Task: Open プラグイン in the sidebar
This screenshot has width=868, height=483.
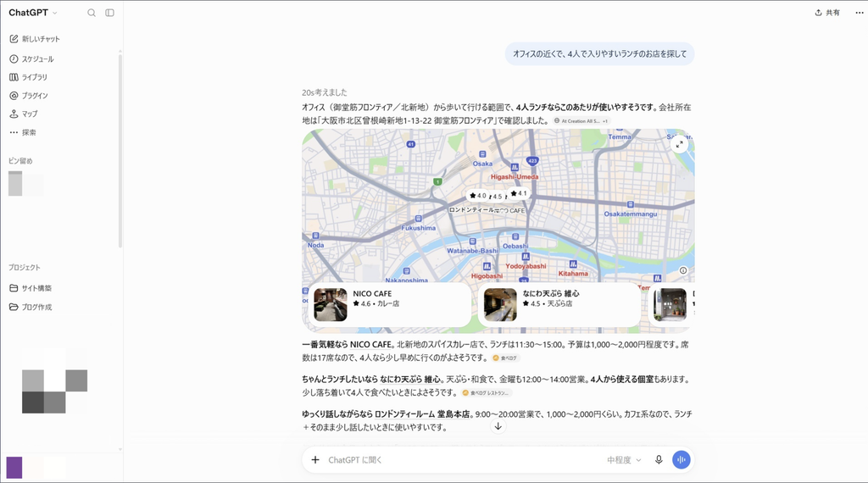Action: [x=28, y=95]
